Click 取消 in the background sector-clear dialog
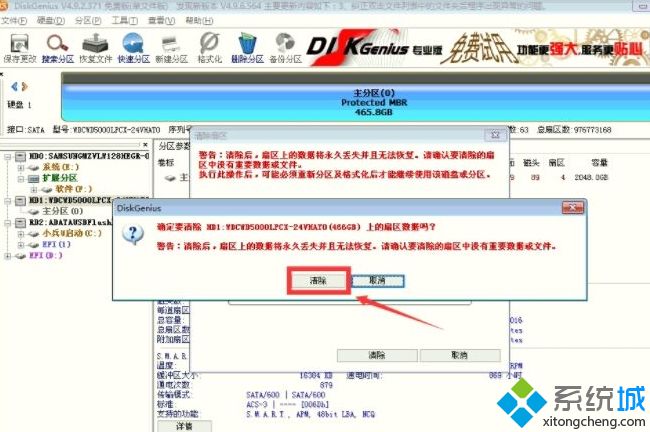Image resolution: width=650 pixels, height=432 pixels. (459, 355)
